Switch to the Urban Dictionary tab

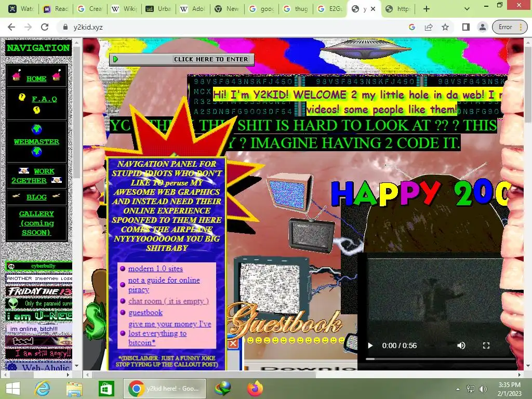158,9
